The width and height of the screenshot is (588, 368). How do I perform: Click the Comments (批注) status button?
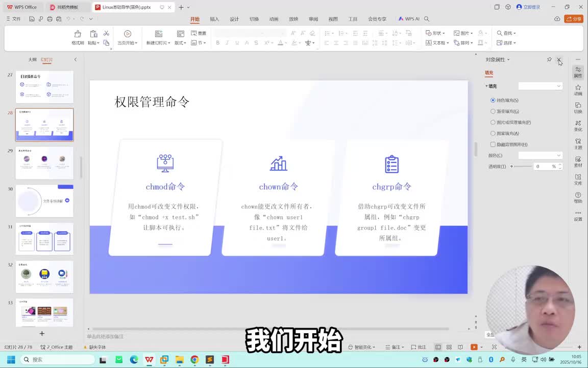[419, 347]
